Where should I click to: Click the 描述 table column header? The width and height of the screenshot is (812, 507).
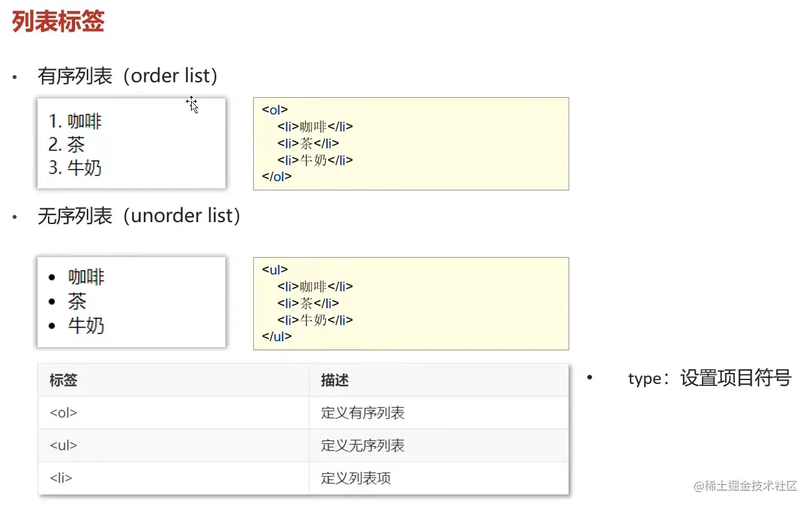(335, 380)
